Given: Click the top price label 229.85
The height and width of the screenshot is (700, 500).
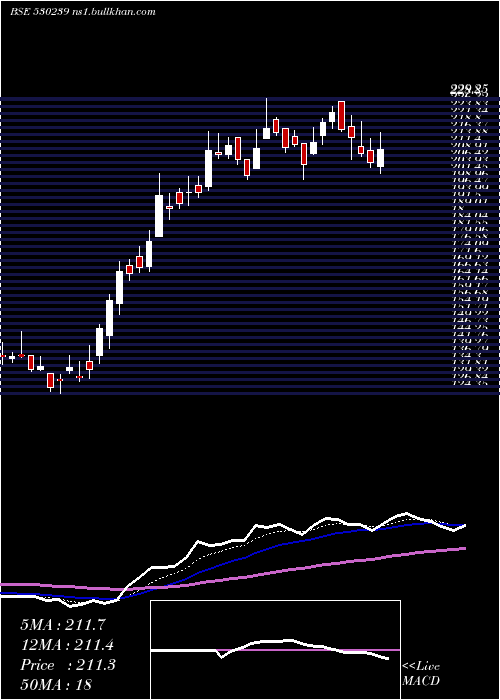Looking at the screenshot, I should pyautogui.click(x=469, y=90).
